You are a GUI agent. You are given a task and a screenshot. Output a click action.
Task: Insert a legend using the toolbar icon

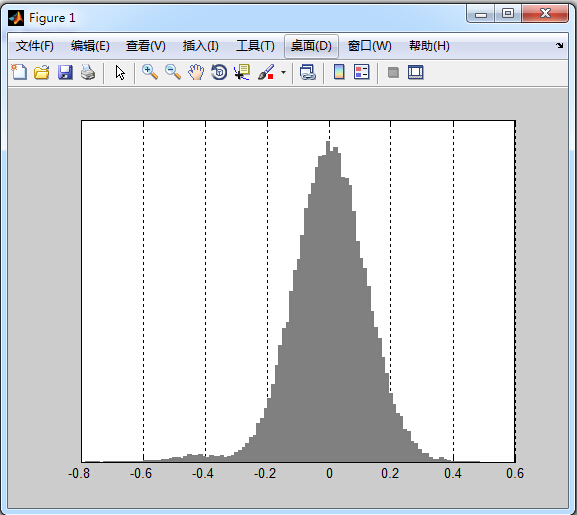pyautogui.click(x=362, y=72)
